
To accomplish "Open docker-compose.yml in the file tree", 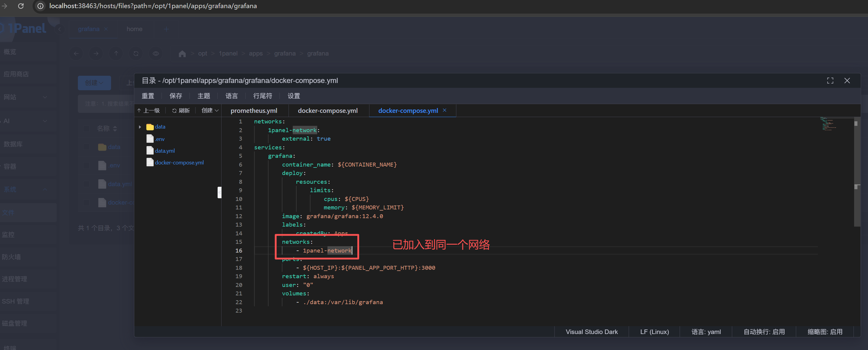I will click(x=179, y=162).
